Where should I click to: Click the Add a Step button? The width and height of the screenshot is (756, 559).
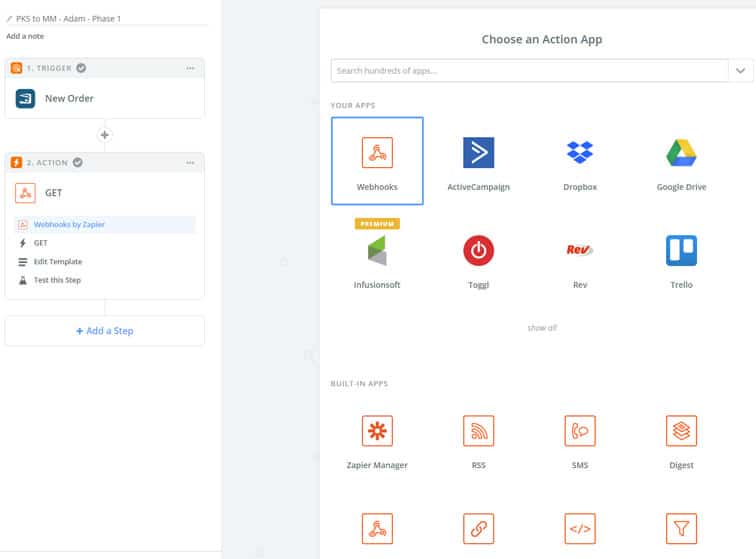(x=105, y=331)
